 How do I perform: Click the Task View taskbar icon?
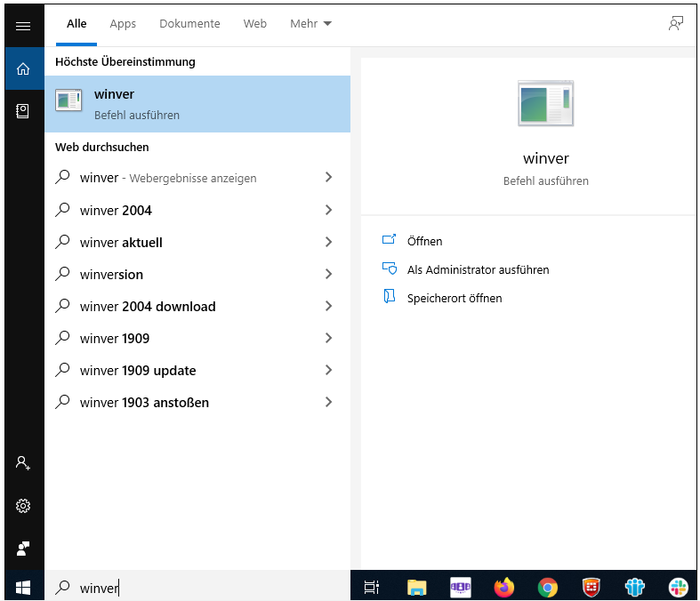coord(372,587)
